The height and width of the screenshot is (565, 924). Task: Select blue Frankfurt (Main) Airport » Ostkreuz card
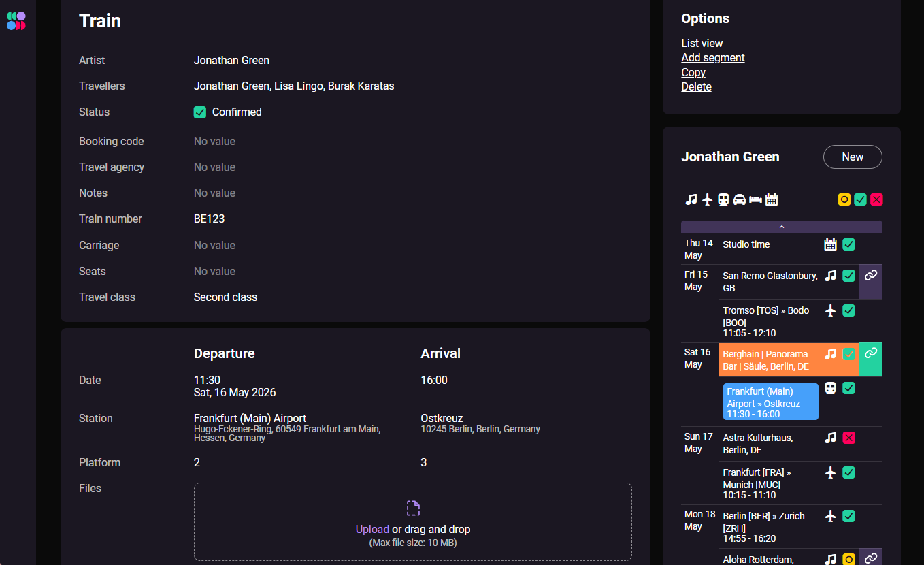770,402
